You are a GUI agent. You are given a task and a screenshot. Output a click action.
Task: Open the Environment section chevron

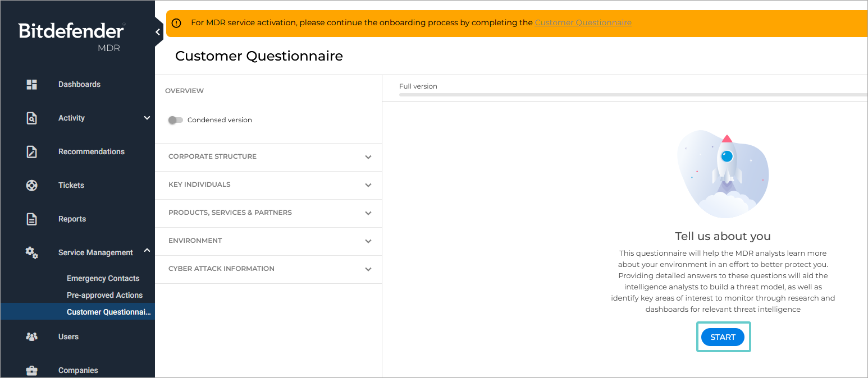pos(368,241)
